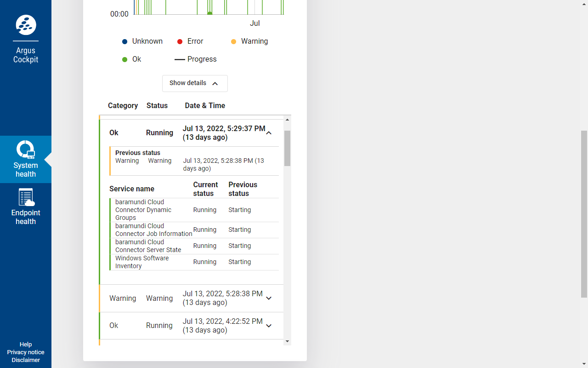588x368 pixels.
Task: Select the Windows Software Inventory service row
Action: (x=194, y=262)
